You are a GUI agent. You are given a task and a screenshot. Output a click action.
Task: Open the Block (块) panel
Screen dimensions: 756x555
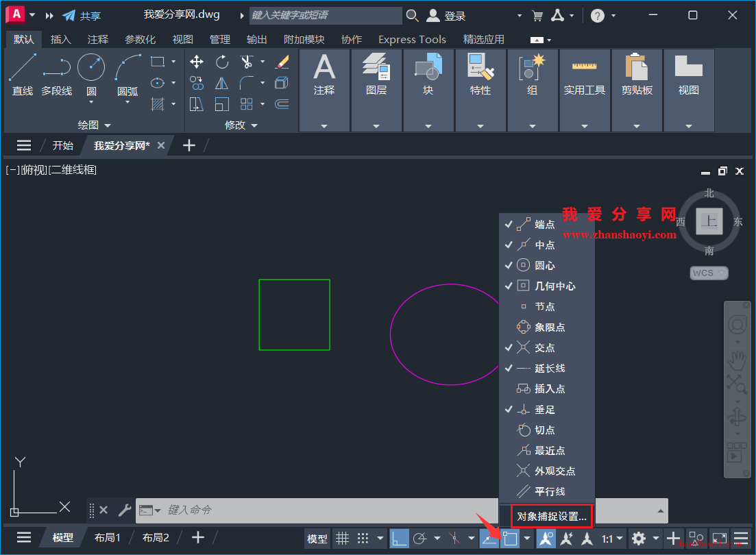coord(428,90)
